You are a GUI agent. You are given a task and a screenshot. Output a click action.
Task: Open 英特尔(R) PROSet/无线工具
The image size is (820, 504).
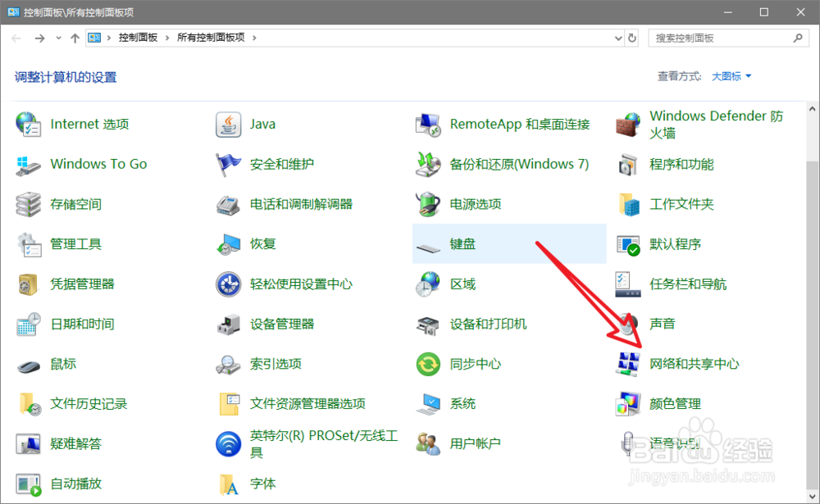[x=318, y=443]
